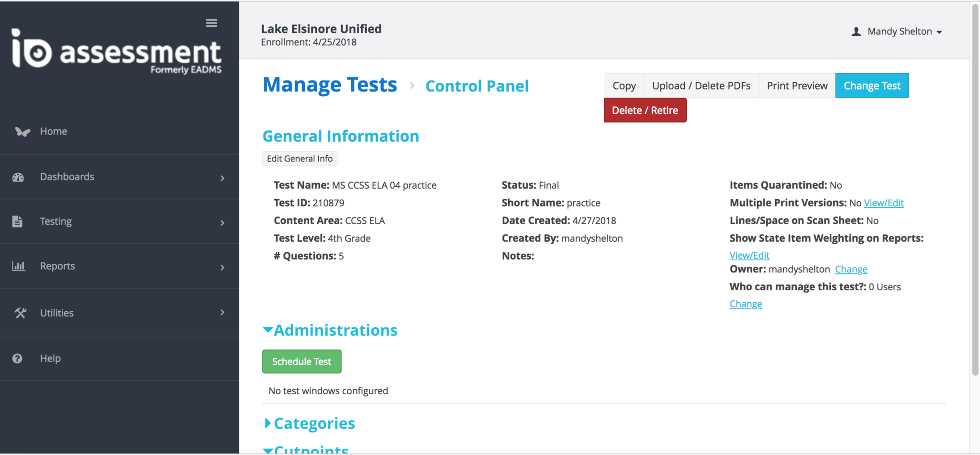Screen dimensions: 980x455
Task: Click the Home butterfly icon
Action: click(x=22, y=132)
